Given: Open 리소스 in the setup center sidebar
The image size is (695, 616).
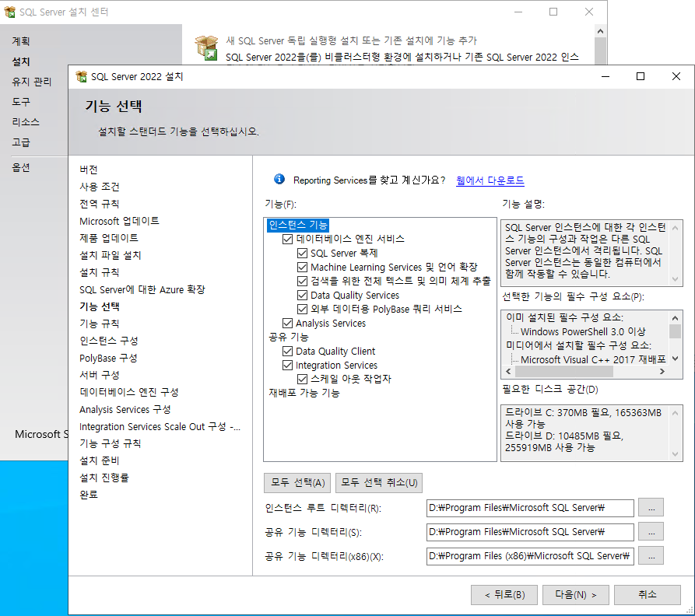Looking at the screenshot, I should (26, 122).
